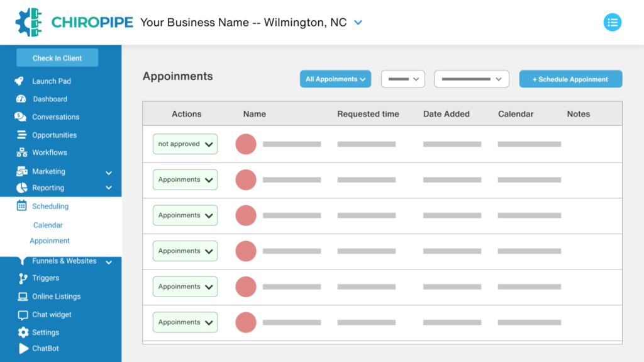Click the ChatBot play icon
The width and height of the screenshot is (644, 362).
tap(23, 348)
